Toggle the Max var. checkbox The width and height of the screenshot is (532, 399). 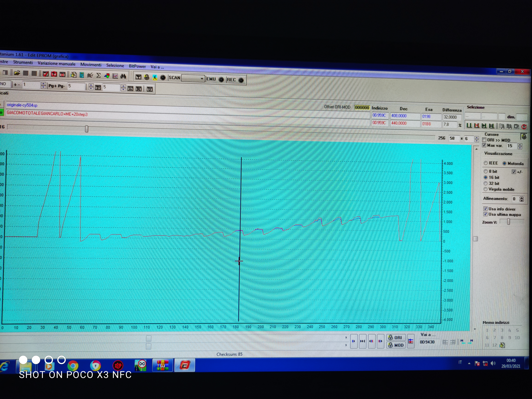click(484, 145)
